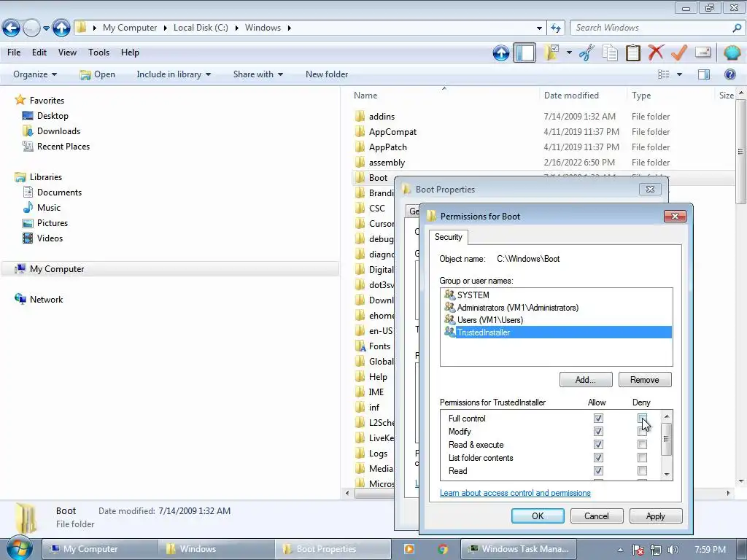Open the View menu

[67, 52]
